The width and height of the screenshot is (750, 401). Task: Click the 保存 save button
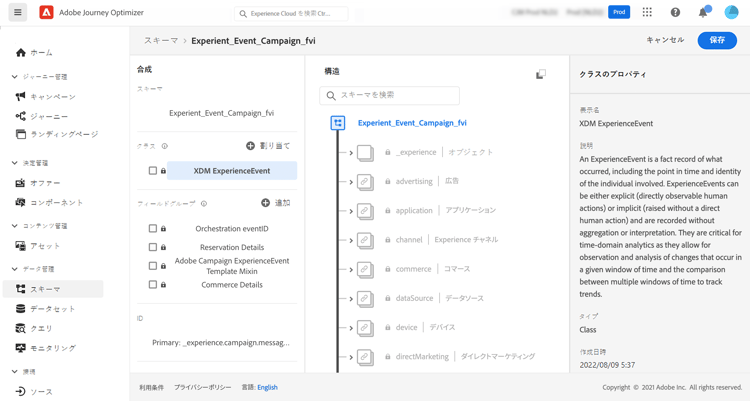tap(717, 41)
